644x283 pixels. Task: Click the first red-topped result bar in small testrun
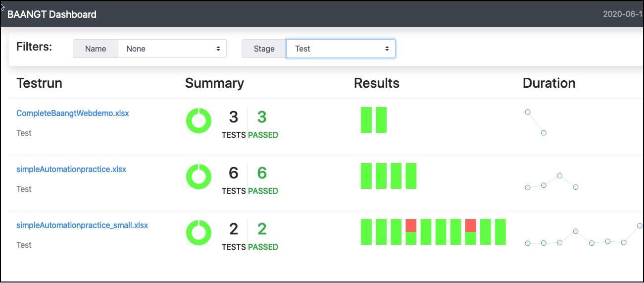[x=411, y=232]
